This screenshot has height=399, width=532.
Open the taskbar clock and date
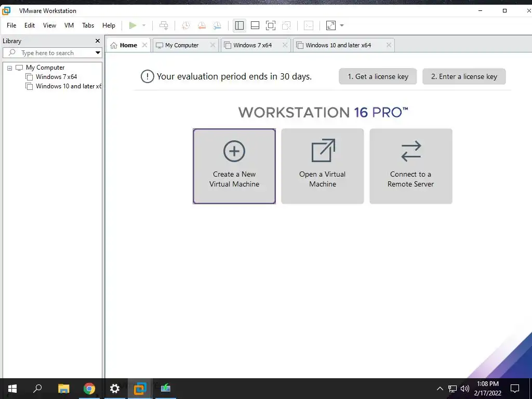coord(487,389)
